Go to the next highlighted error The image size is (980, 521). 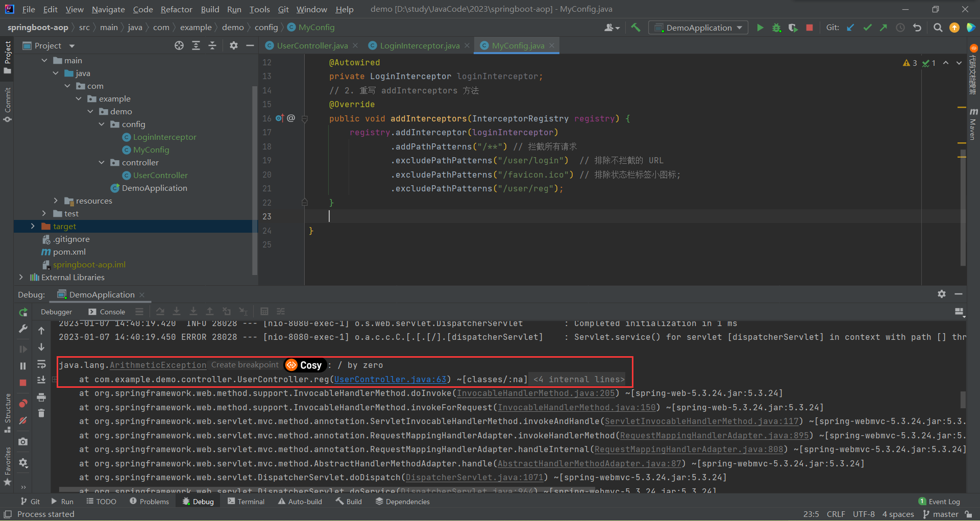point(959,63)
